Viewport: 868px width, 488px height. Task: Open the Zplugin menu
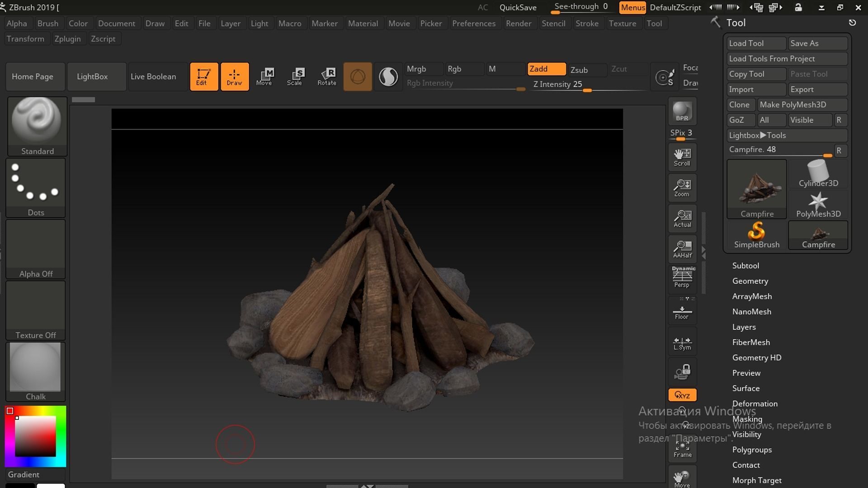tap(68, 39)
